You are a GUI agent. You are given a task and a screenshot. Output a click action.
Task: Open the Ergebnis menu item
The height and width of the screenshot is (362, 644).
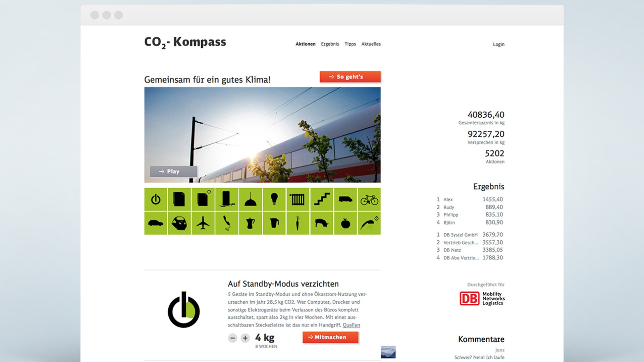click(330, 44)
